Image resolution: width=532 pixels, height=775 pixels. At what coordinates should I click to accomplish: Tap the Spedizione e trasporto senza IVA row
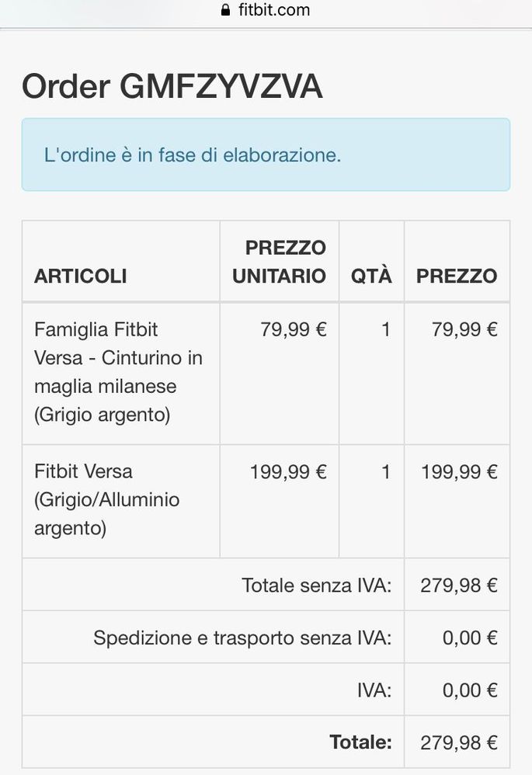point(266,637)
